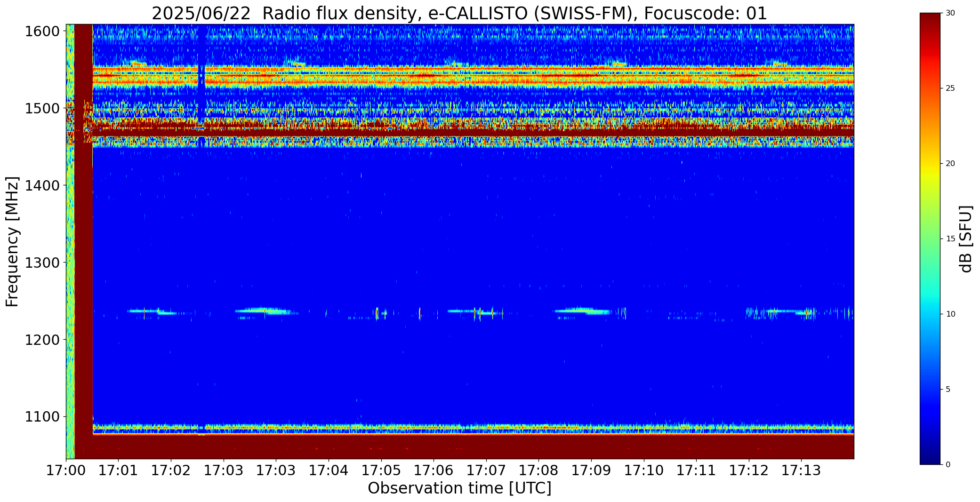Click the 17:11 time tick label
Screen dimensions: 980x502
pyautogui.click(x=696, y=470)
